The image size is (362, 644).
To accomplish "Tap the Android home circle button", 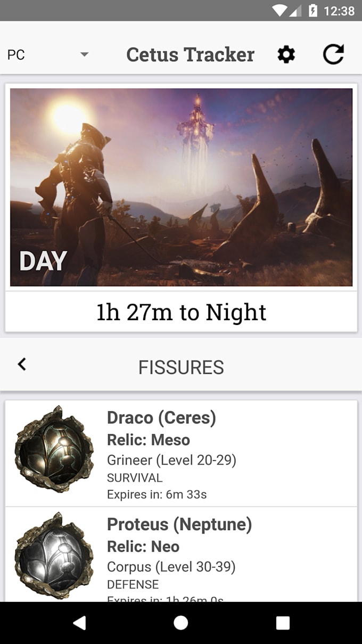I will [x=181, y=623].
